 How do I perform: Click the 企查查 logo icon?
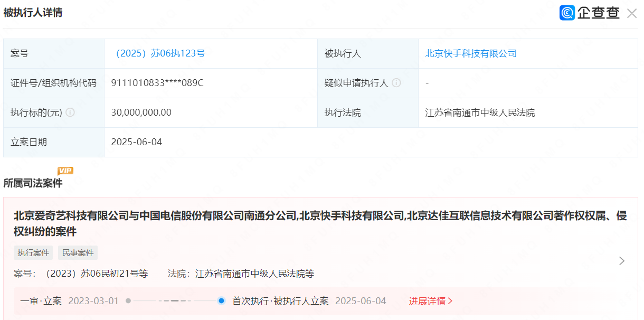coord(567,13)
